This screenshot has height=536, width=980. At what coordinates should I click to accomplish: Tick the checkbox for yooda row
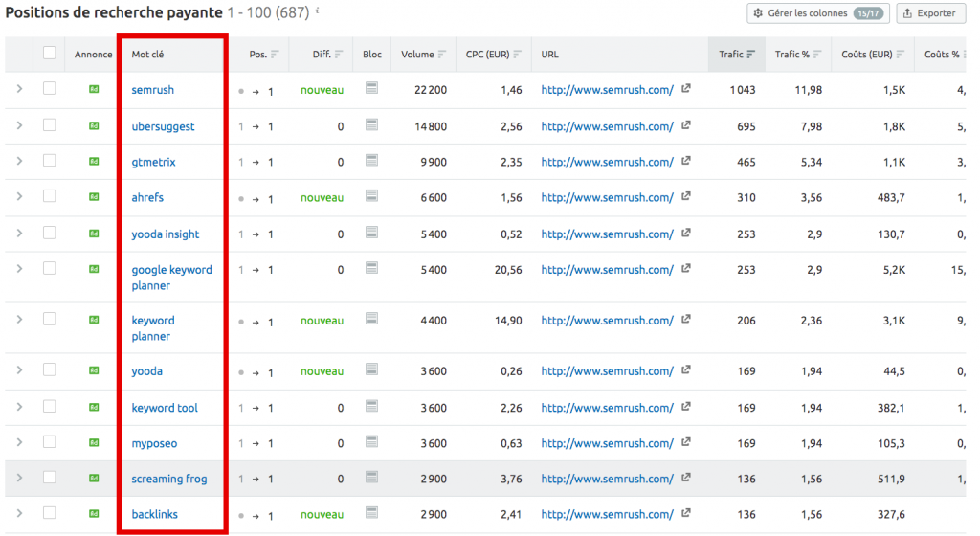(50, 369)
